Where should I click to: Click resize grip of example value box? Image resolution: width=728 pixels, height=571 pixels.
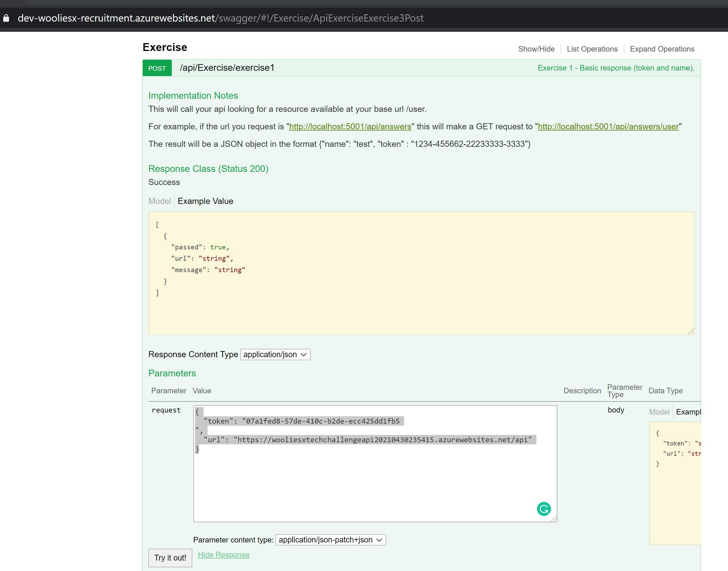coord(691,331)
